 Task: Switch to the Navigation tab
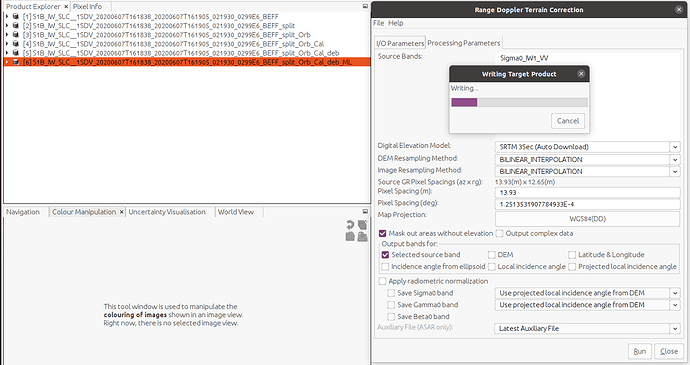tap(23, 212)
